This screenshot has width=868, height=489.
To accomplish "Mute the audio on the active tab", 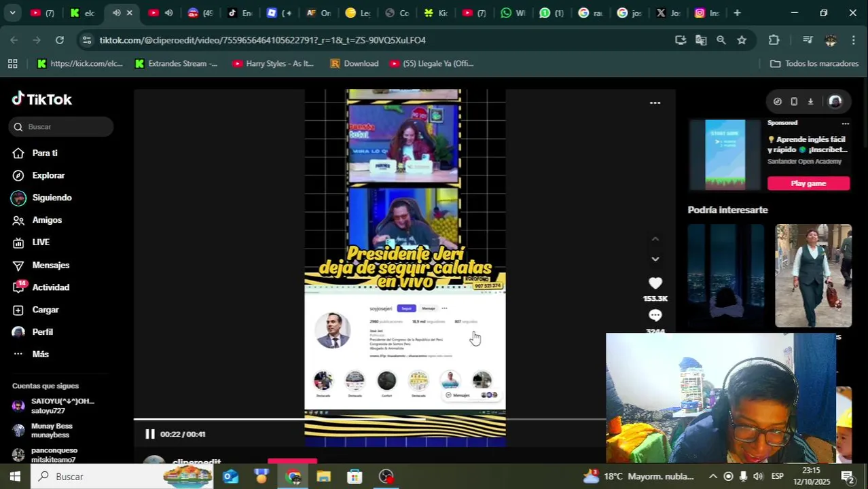I will 116,13.
